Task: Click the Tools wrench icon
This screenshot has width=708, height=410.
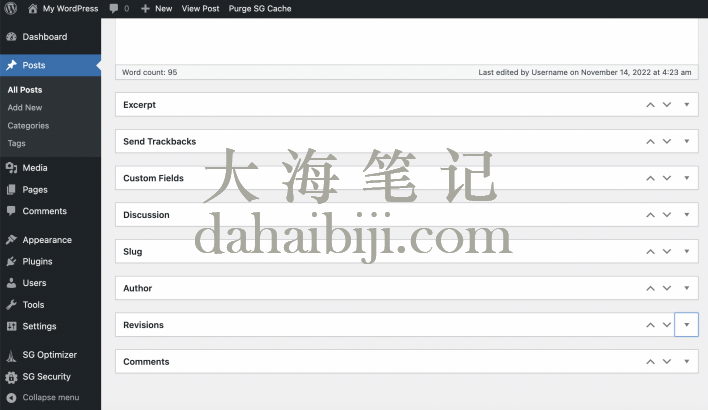Action: (x=11, y=305)
